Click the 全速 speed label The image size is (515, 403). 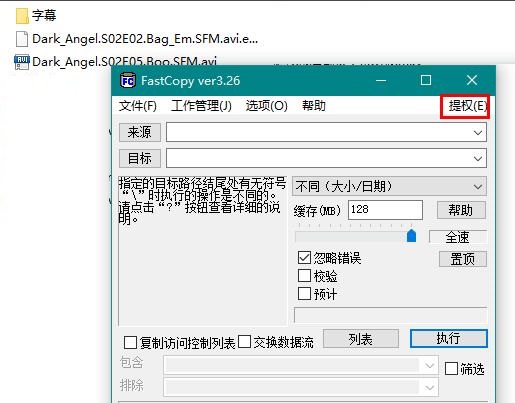click(x=458, y=237)
